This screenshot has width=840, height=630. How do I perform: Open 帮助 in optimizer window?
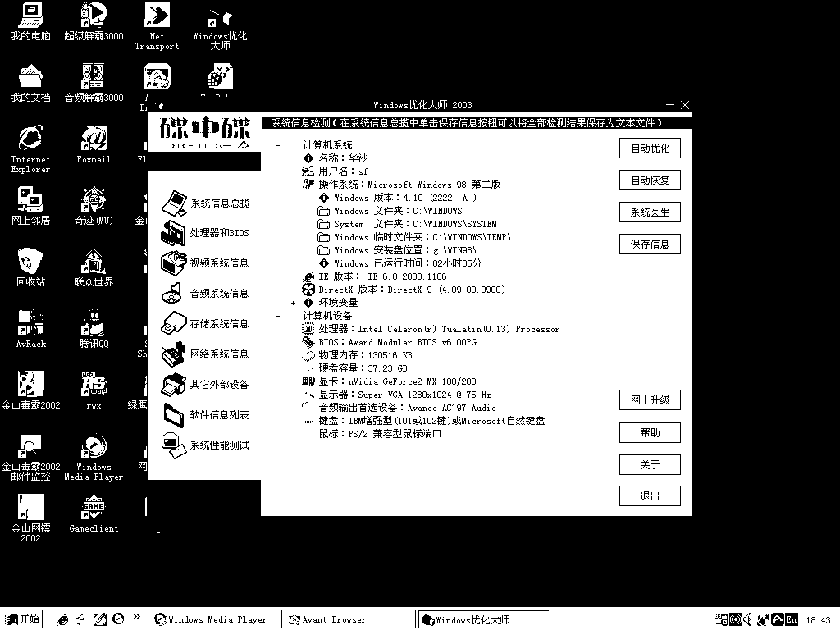tap(650, 433)
